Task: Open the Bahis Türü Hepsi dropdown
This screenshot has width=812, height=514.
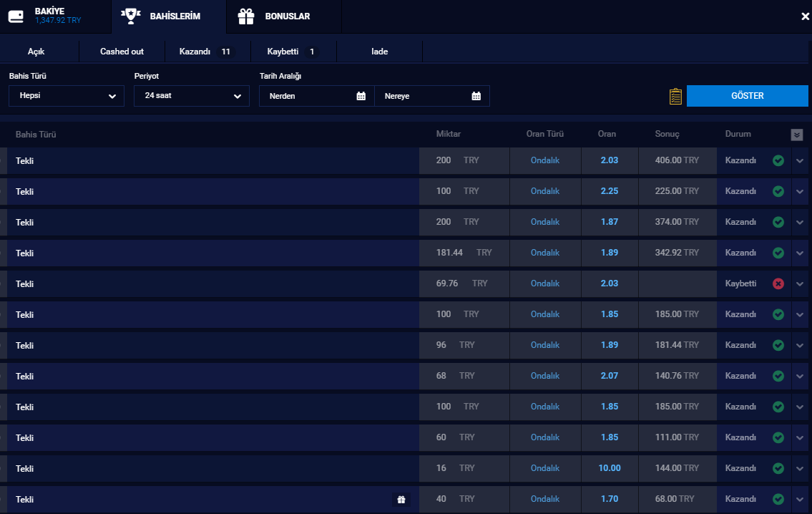Action: tap(67, 96)
